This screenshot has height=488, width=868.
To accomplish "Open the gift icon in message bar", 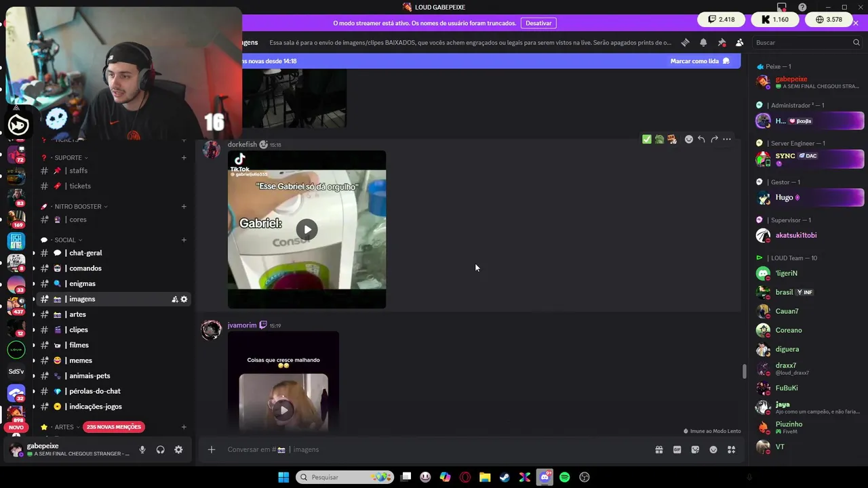I will pos(658,449).
